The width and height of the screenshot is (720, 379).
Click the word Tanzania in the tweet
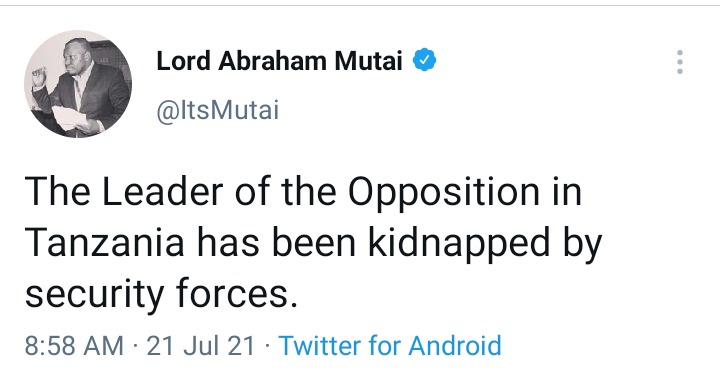[104, 243]
